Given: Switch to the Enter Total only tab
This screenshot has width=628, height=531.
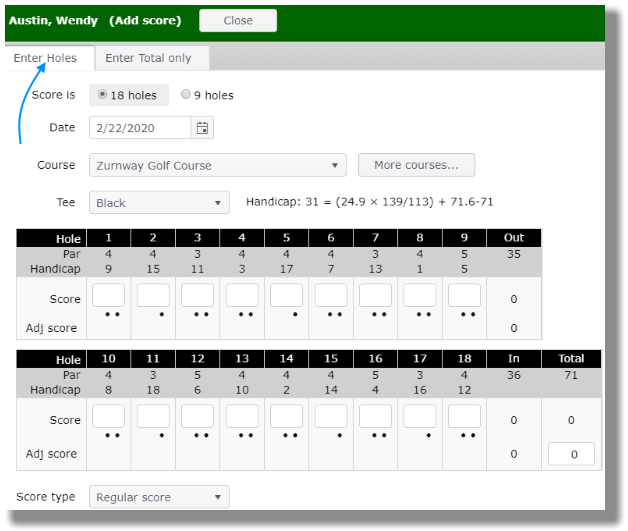Looking at the screenshot, I should (x=148, y=58).
